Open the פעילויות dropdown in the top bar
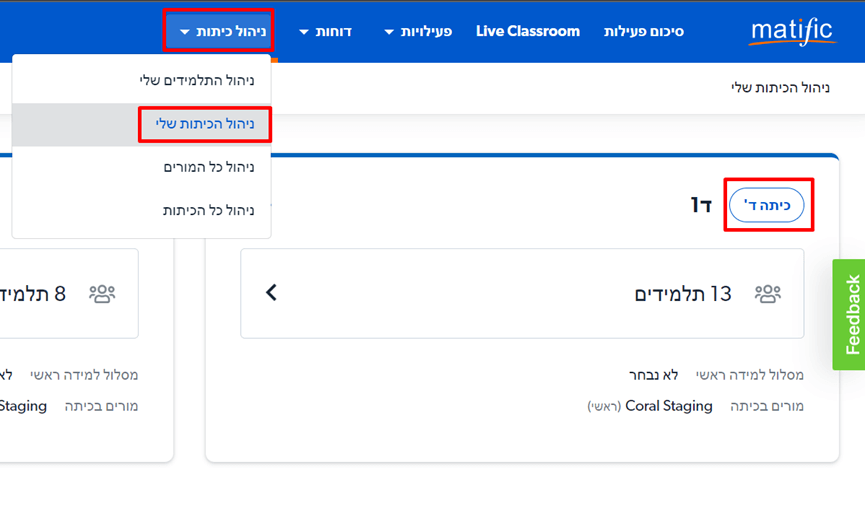Screen dimensions: 865x506 coord(418,31)
